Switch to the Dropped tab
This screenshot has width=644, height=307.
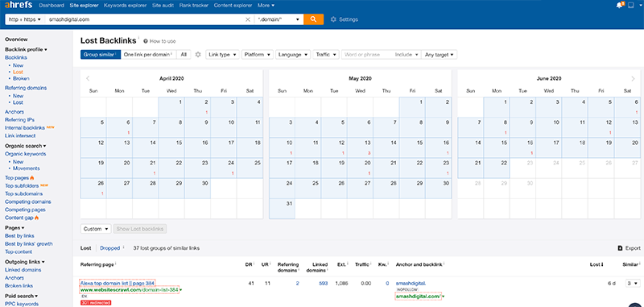109,248
